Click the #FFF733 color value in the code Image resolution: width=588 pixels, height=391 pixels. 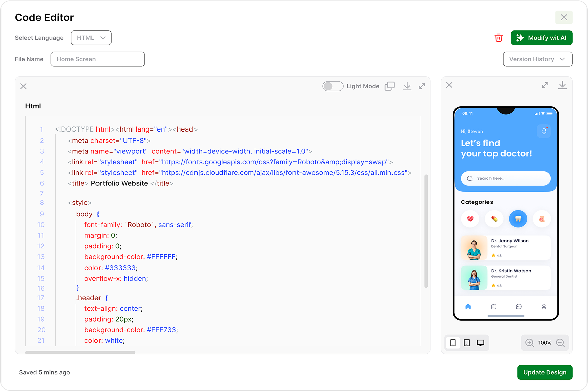[162, 330]
